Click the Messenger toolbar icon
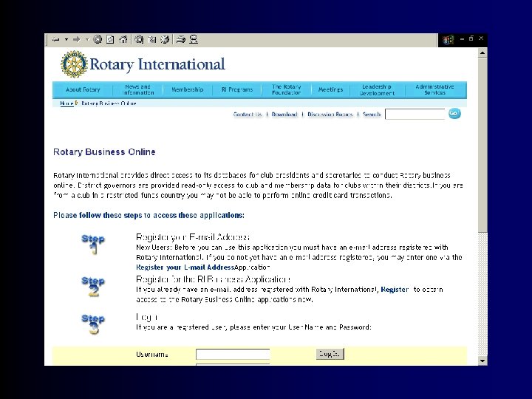This screenshot has width=532, height=399. pyautogui.click(x=194, y=40)
